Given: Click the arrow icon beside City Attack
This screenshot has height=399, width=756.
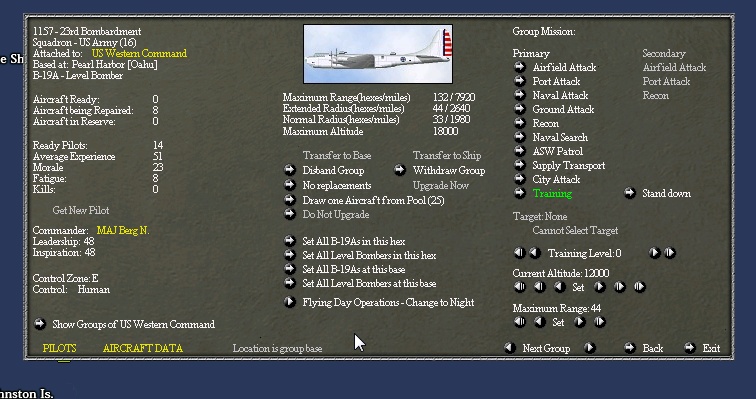Looking at the screenshot, I should point(519,179).
